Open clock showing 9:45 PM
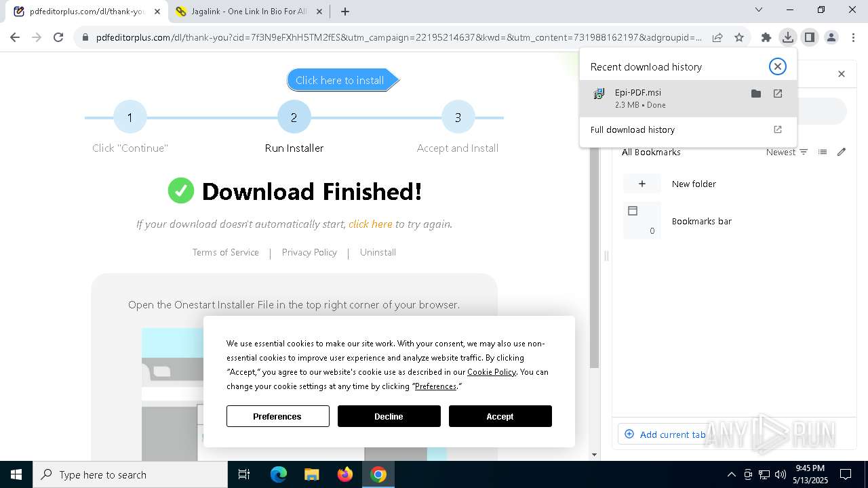 click(x=810, y=474)
